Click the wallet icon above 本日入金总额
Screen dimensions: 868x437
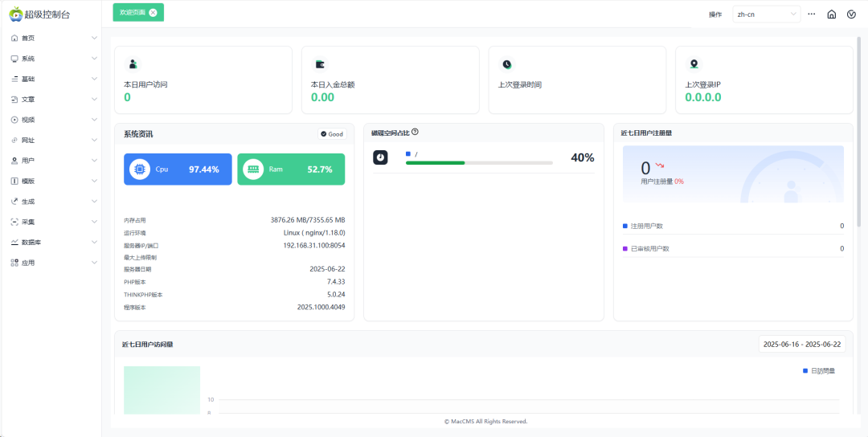[320, 64]
